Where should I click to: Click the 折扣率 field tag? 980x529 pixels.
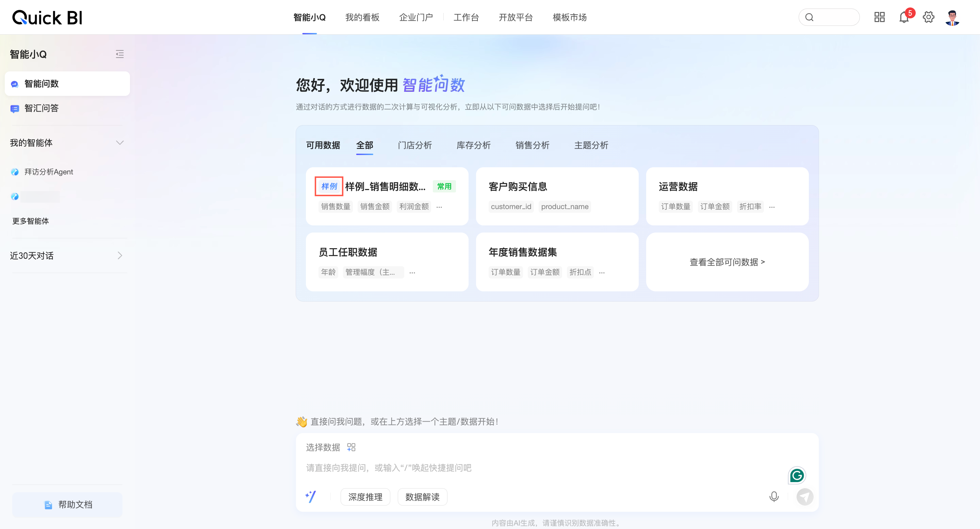[x=750, y=207]
